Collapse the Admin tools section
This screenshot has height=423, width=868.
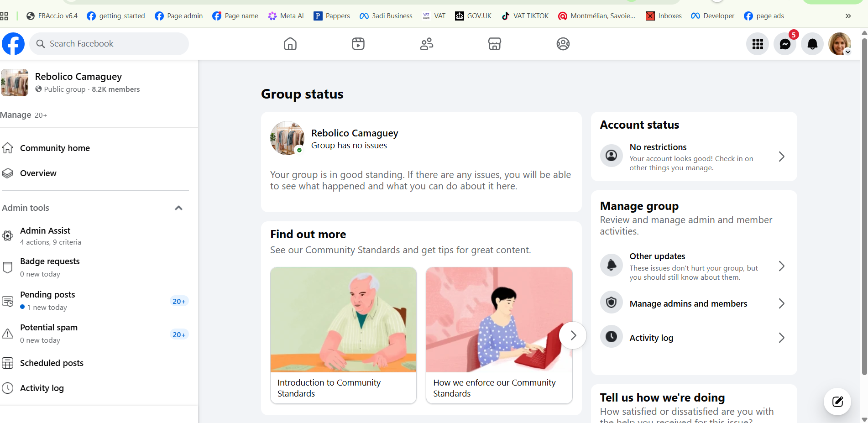click(178, 208)
